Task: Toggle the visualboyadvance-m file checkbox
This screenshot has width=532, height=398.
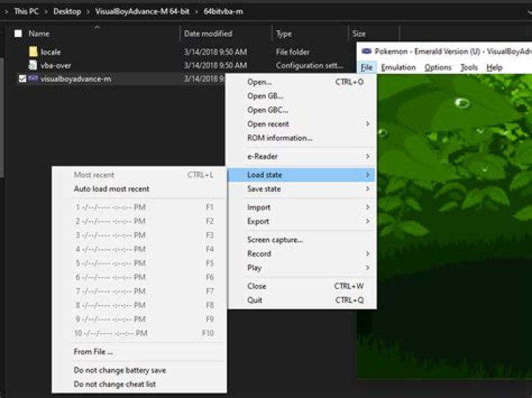Action: coord(21,79)
